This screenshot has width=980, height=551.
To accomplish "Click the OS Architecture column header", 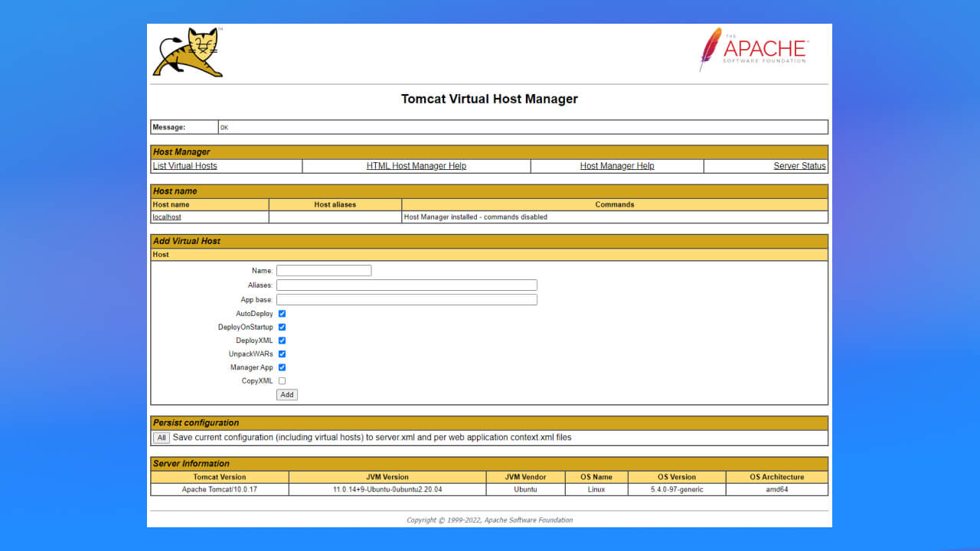I will coord(777,478).
